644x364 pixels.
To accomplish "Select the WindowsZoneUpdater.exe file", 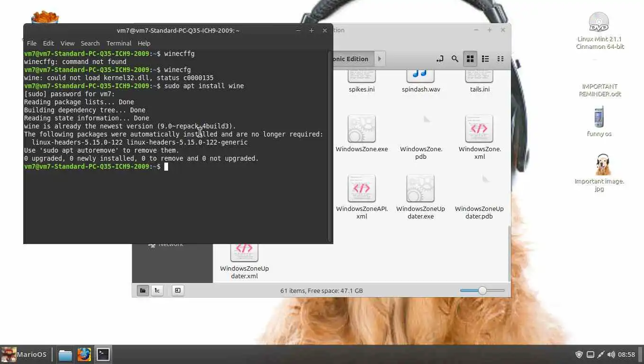I will [x=420, y=197].
